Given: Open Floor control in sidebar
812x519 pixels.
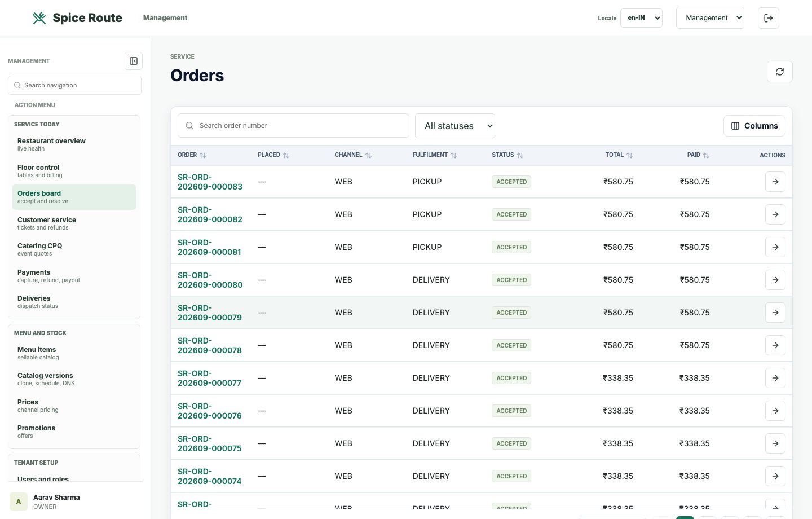Looking at the screenshot, I should click(74, 171).
